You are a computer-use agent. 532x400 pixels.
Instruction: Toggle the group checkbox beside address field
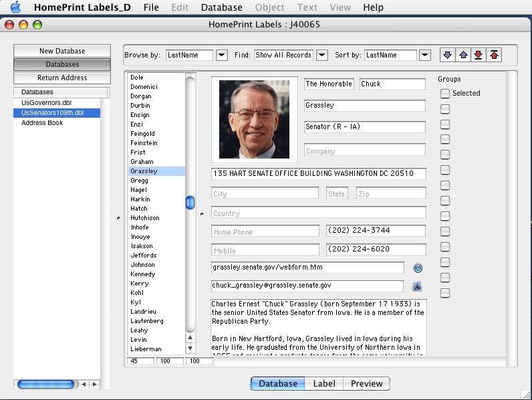pos(445,170)
